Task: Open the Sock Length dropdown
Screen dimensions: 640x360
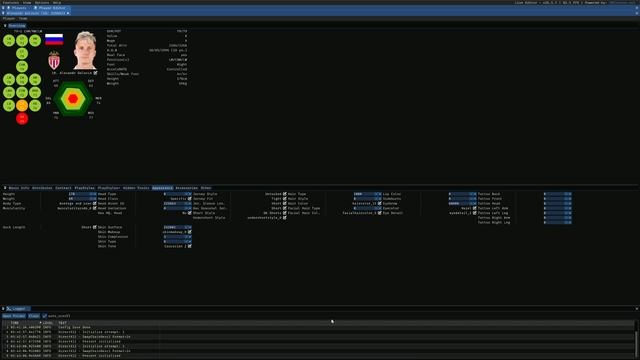Action: click(x=95, y=227)
